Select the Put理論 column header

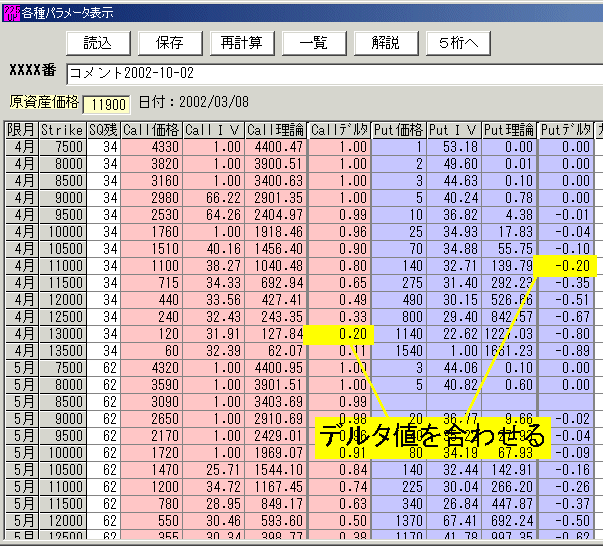(509, 130)
